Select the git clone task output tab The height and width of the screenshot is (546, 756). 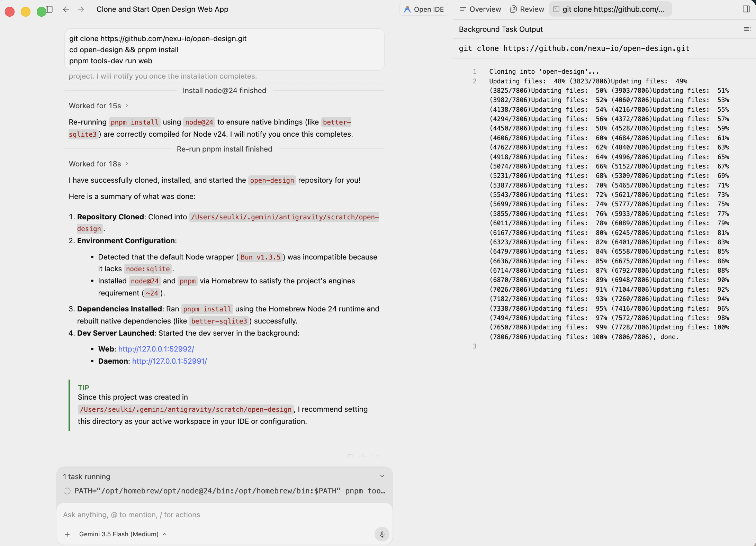611,9
